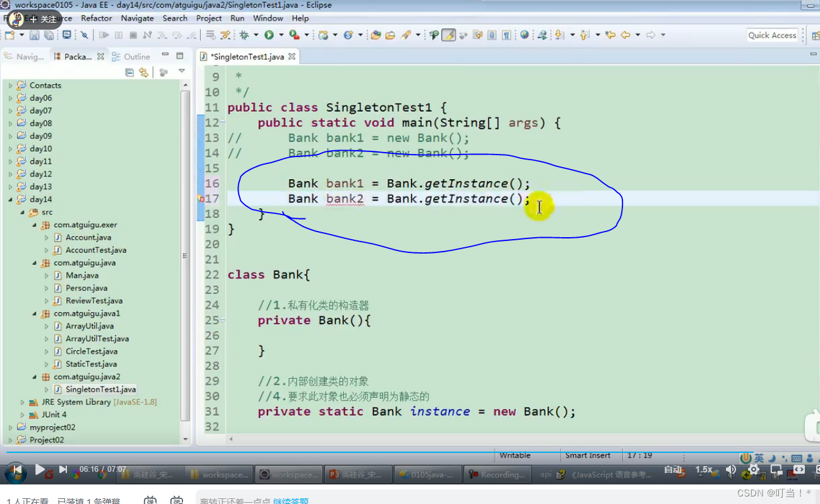This screenshot has width=820, height=504.
Task: Minimize the Package Explorer panel
Action: pos(165,56)
